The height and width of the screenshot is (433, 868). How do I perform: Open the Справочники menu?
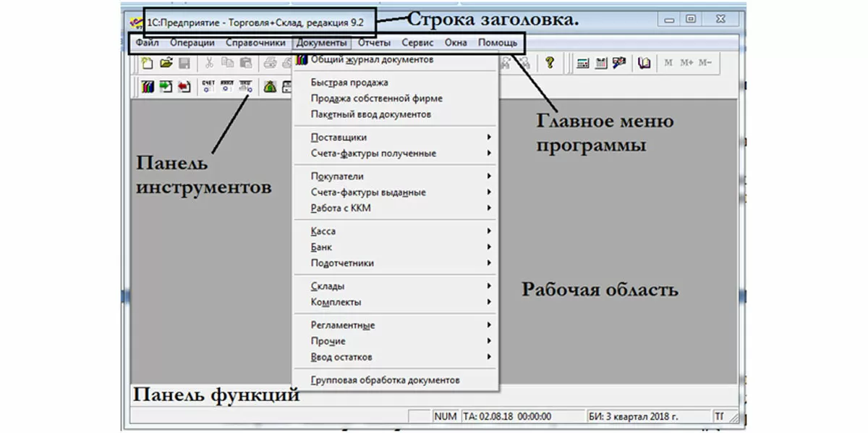click(256, 43)
